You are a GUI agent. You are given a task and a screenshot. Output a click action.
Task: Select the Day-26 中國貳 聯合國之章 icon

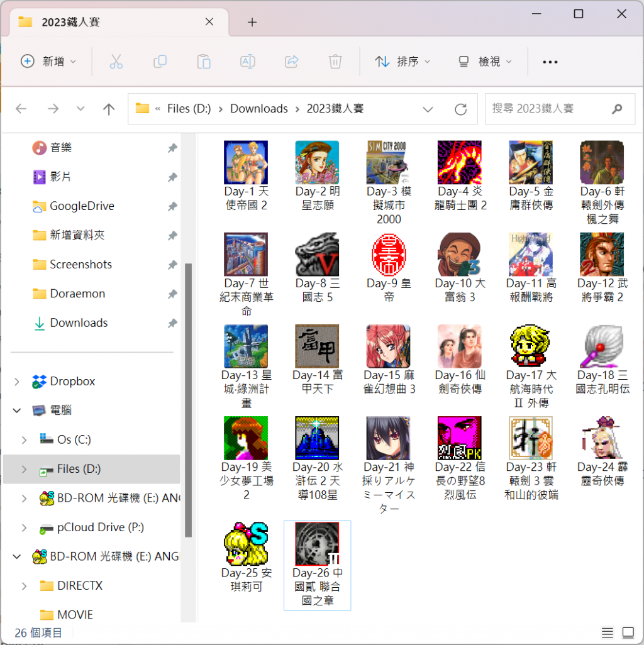(317, 565)
